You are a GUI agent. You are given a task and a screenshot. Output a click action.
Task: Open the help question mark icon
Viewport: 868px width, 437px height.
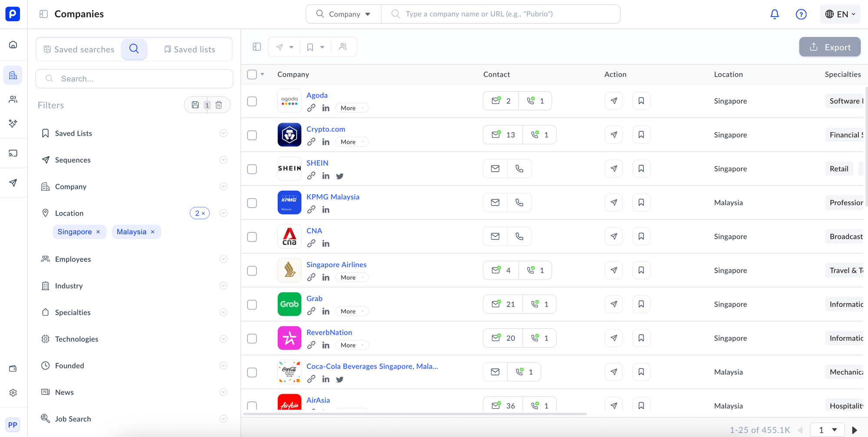point(801,14)
